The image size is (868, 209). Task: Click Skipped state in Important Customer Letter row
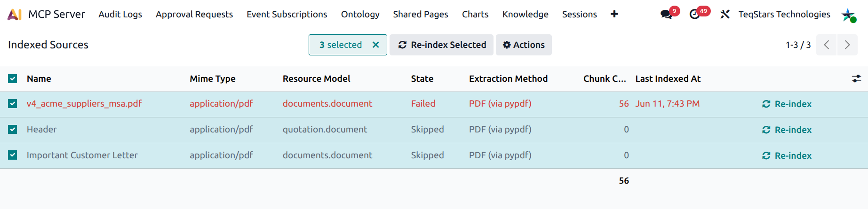427,155
